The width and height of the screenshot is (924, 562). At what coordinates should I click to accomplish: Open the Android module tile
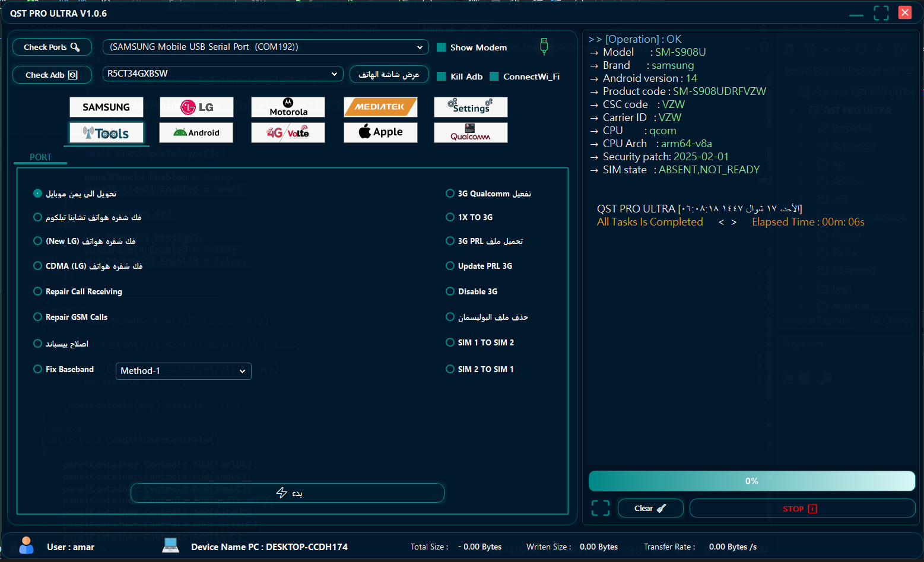196,133
